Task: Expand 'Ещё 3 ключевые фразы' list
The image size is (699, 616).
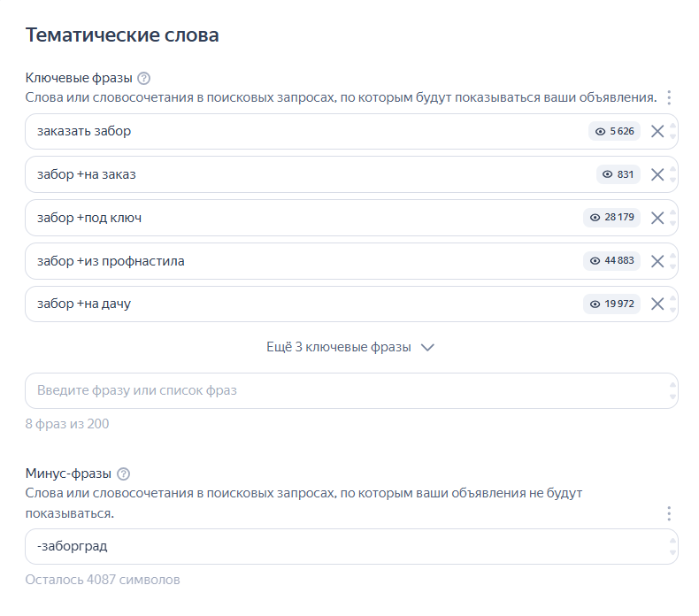Action: pyautogui.click(x=350, y=348)
